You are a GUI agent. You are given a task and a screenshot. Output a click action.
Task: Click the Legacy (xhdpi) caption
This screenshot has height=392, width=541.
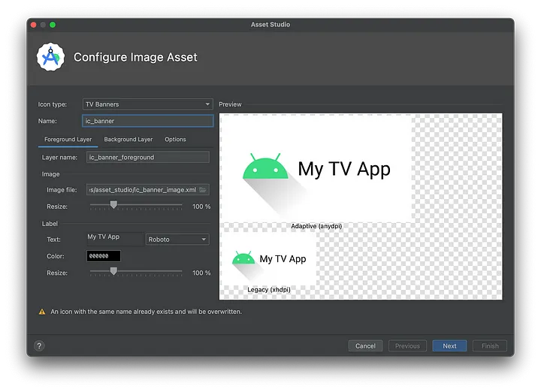(x=269, y=290)
